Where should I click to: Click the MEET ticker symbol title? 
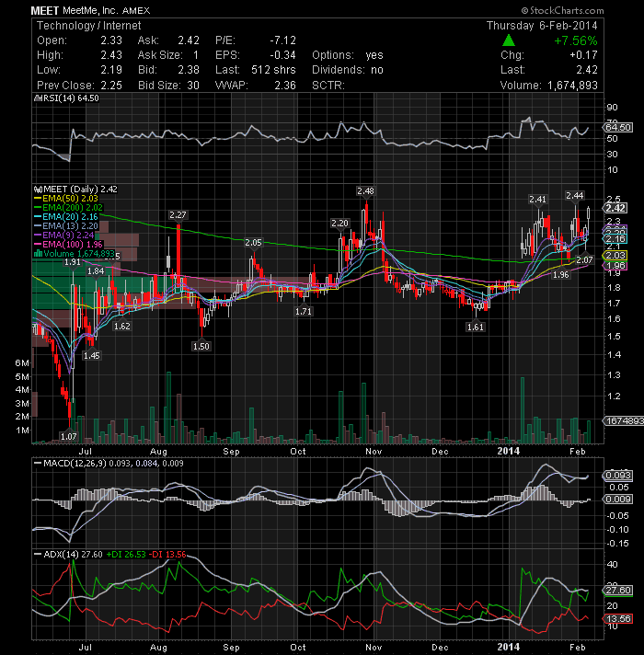45,11
